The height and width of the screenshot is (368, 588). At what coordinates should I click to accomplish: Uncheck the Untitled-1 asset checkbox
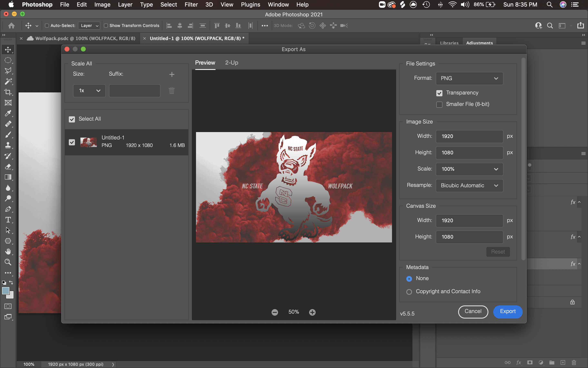[72, 142]
